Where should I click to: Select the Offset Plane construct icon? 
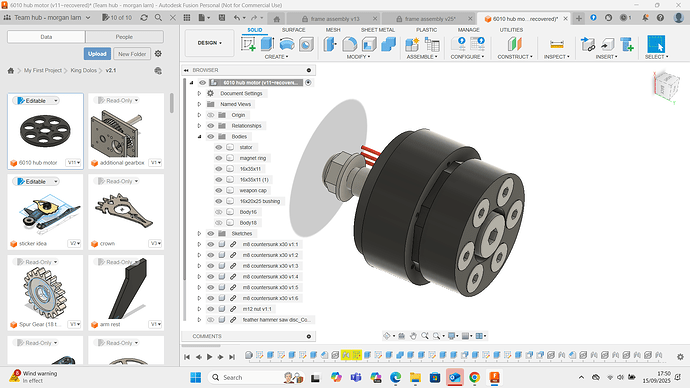coord(514,44)
